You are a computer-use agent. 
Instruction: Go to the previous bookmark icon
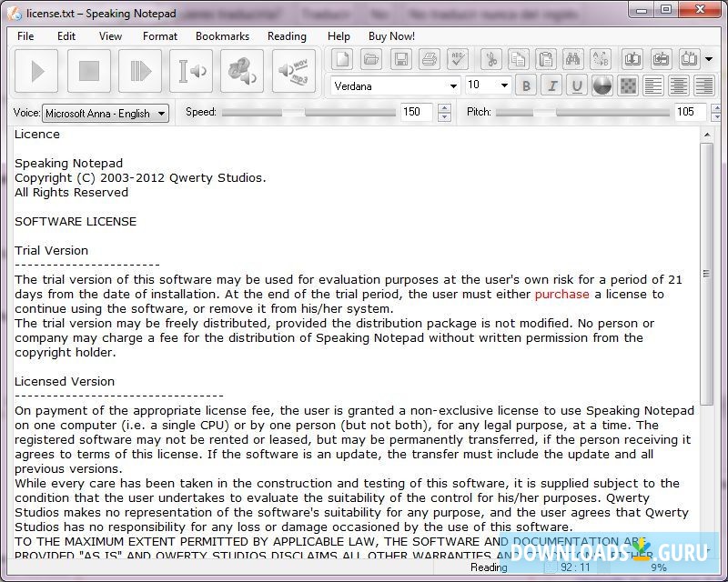(x=632, y=59)
